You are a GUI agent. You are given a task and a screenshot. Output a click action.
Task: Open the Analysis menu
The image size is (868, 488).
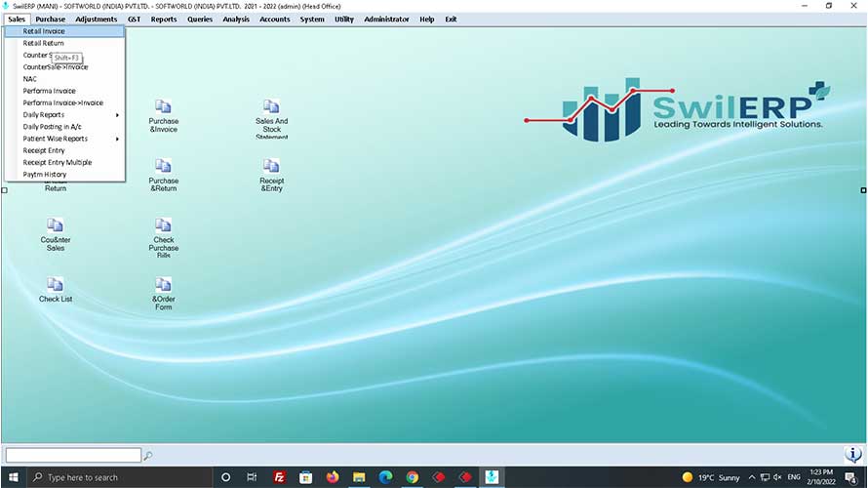point(236,19)
